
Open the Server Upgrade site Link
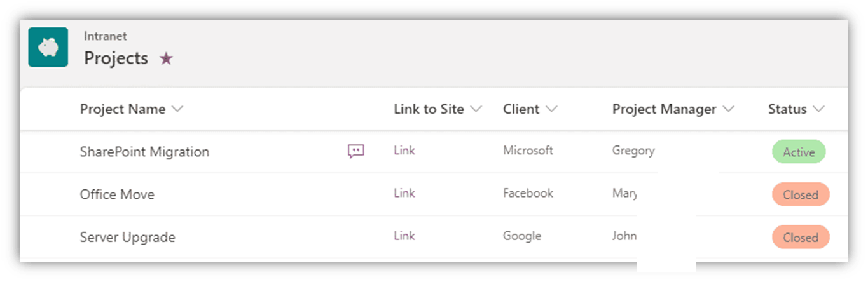pos(404,236)
